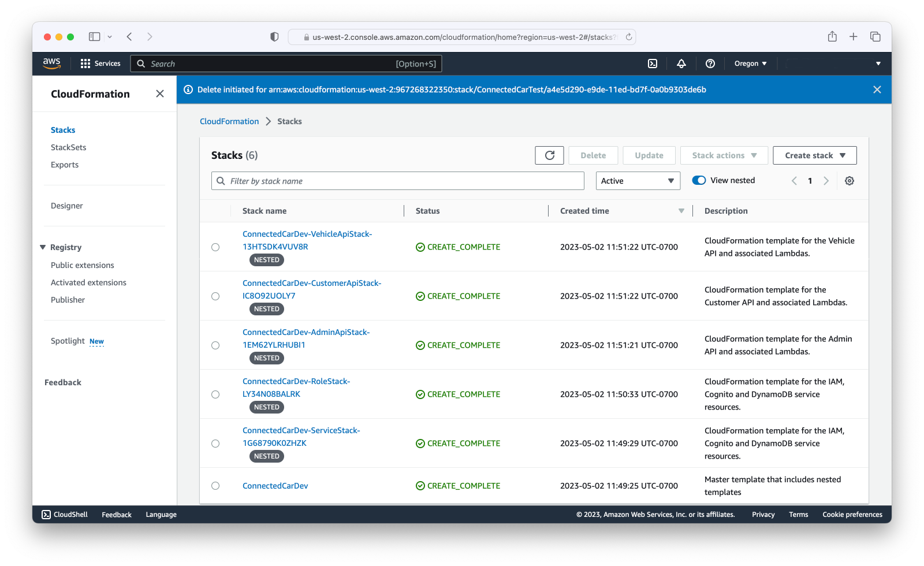Click the search magnifier in the AWS bar
The height and width of the screenshot is (566, 924).
[141, 64]
